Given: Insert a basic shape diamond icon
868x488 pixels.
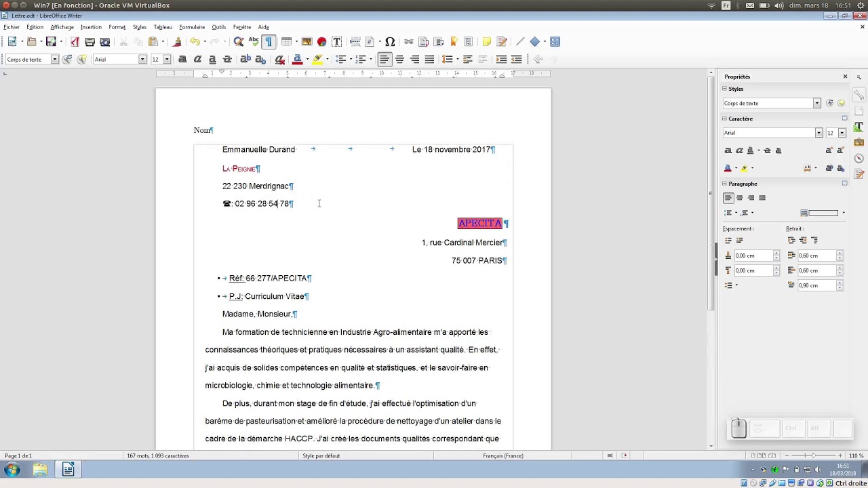Looking at the screenshot, I should (535, 42).
